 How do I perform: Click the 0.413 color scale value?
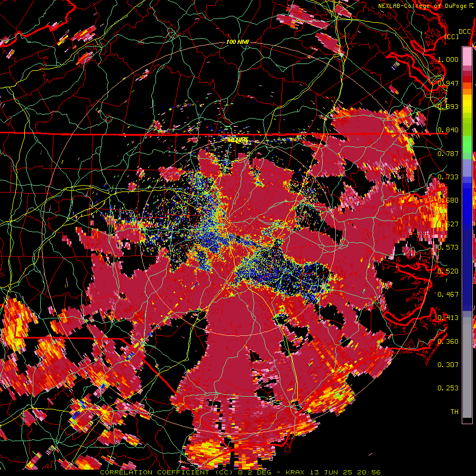click(448, 317)
